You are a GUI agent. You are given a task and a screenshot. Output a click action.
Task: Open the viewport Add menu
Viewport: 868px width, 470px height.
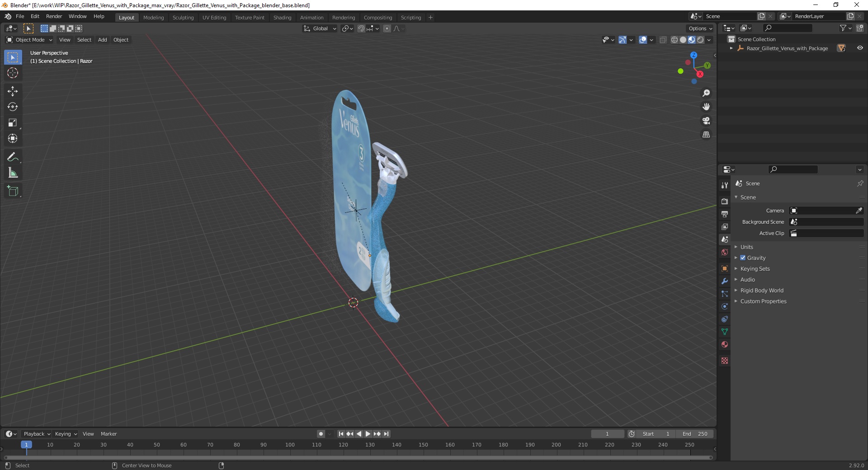click(x=103, y=40)
